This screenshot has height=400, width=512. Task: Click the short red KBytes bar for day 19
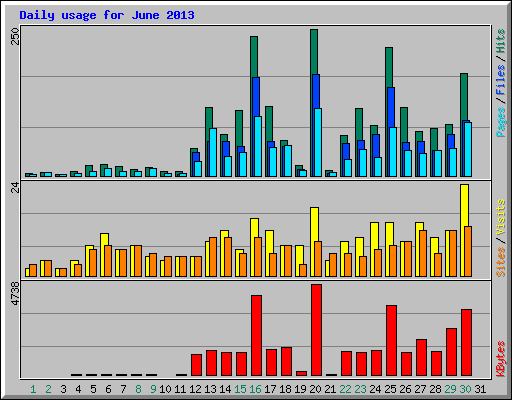pyautogui.click(x=301, y=373)
